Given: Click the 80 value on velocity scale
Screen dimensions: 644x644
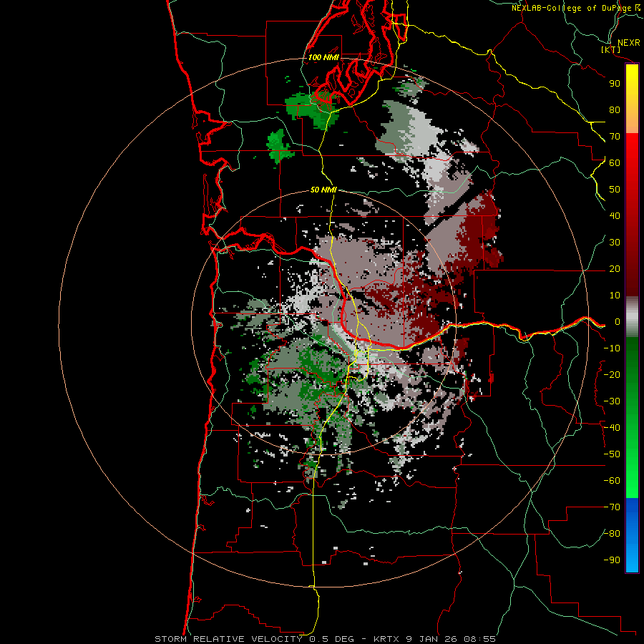Looking at the screenshot, I should (615, 109).
